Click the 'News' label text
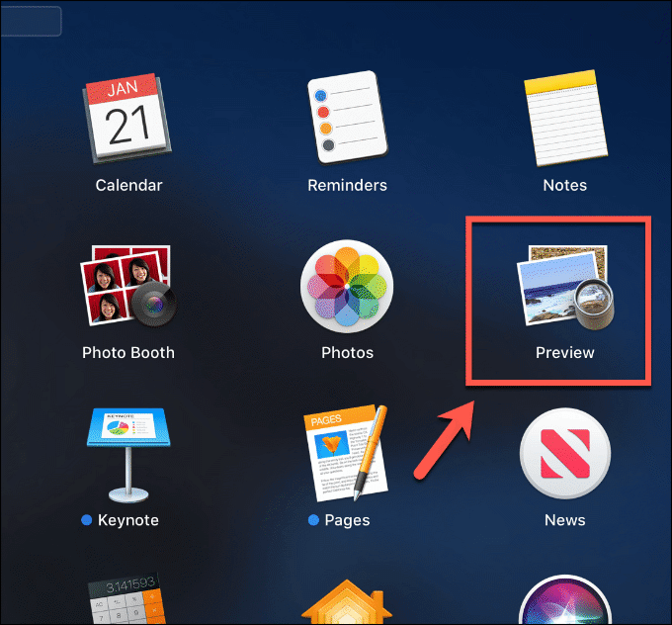 click(565, 520)
